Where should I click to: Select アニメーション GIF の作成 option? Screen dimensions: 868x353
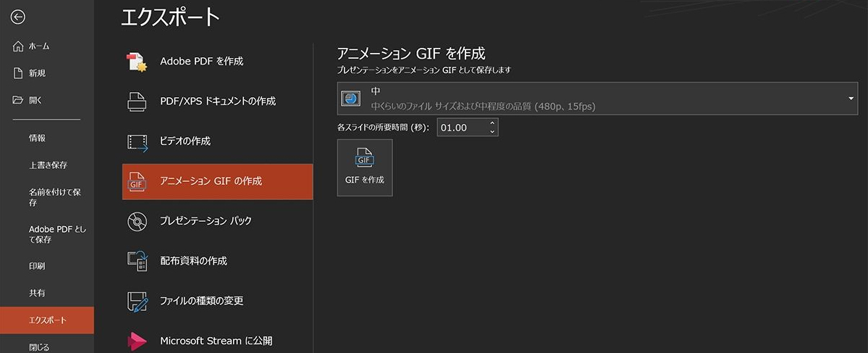(218, 182)
